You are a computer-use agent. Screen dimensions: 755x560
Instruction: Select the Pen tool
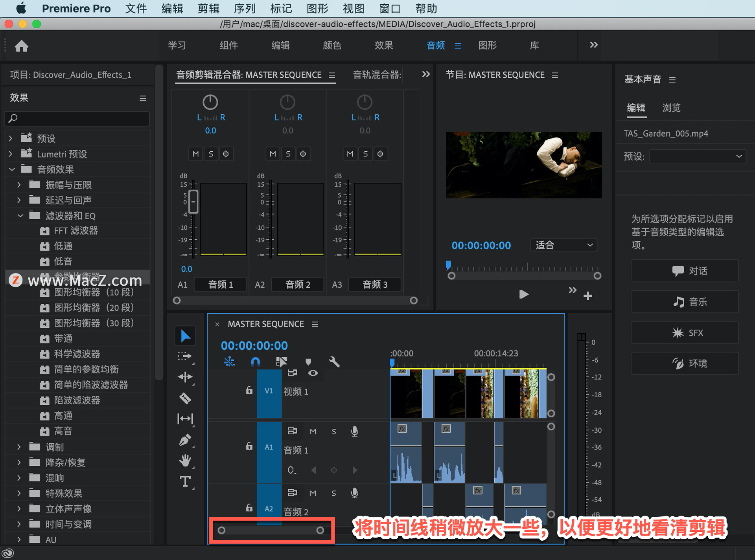click(x=185, y=440)
